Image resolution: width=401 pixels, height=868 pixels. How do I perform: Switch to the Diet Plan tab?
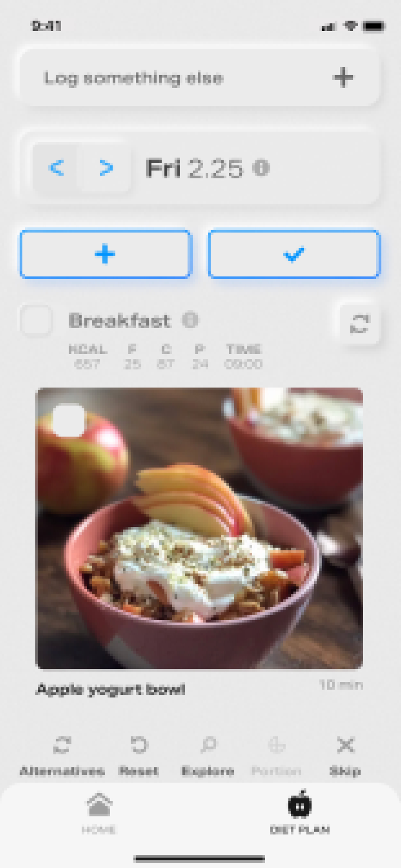point(300,813)
